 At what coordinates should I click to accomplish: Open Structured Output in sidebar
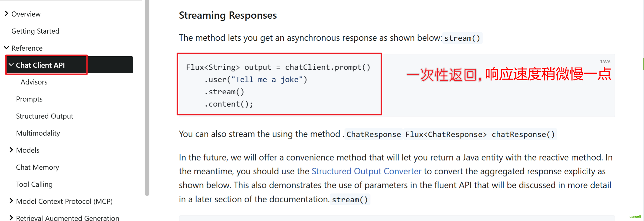(45, 116)
